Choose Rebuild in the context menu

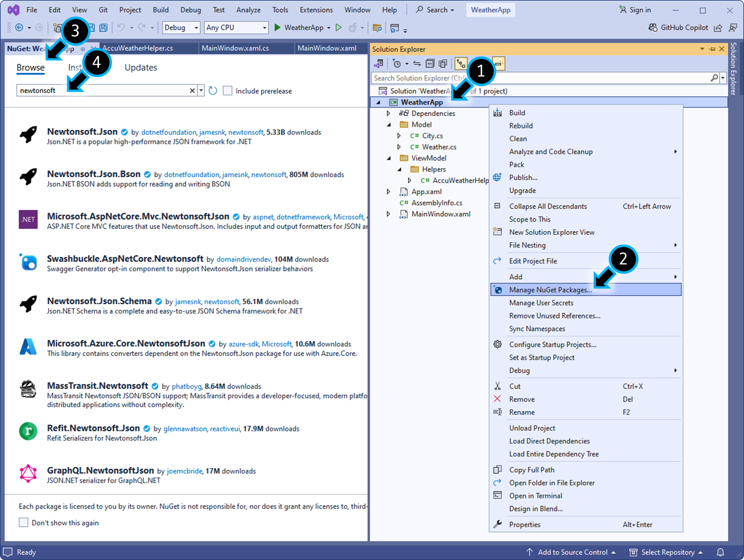pos(586,126)
